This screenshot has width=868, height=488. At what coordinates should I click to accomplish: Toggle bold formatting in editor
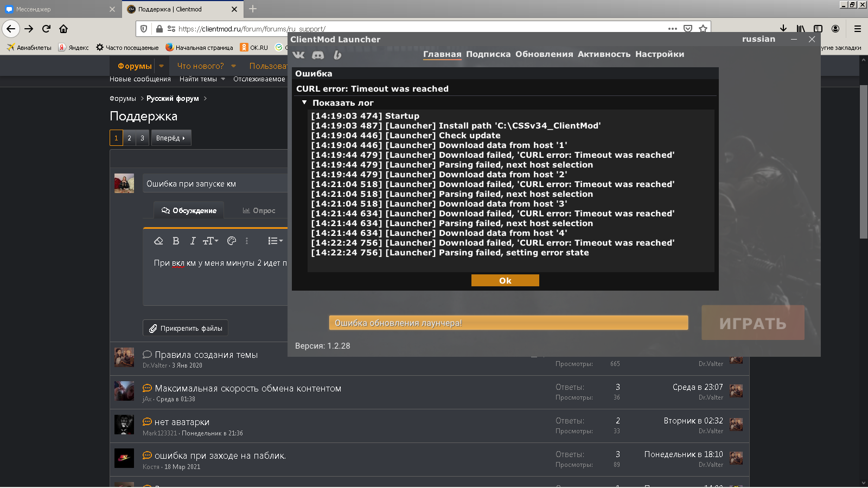176,241
